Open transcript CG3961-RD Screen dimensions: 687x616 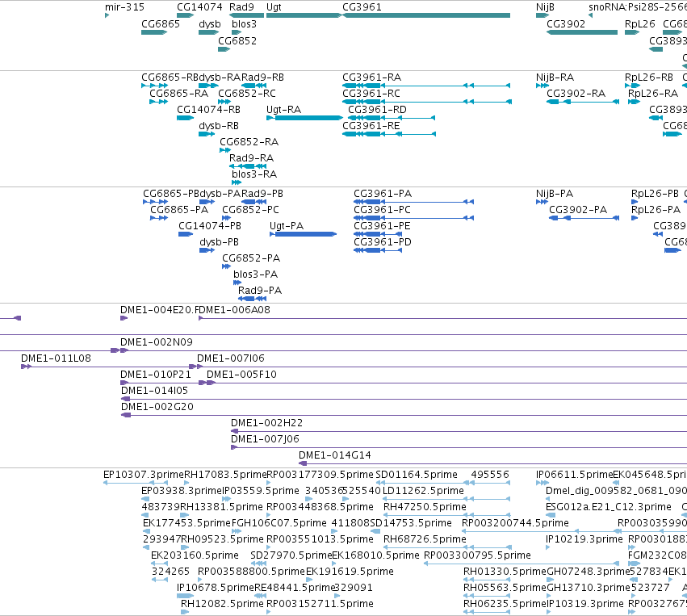point(377,110)
